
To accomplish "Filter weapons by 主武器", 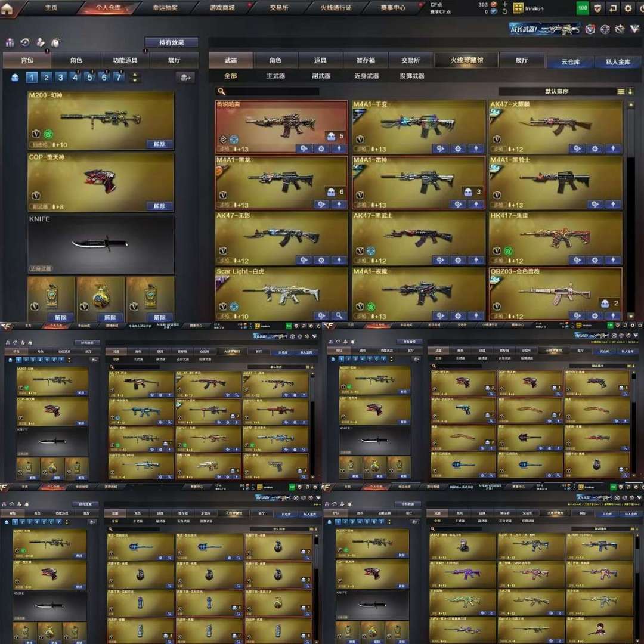I will [x=275, y=76].
